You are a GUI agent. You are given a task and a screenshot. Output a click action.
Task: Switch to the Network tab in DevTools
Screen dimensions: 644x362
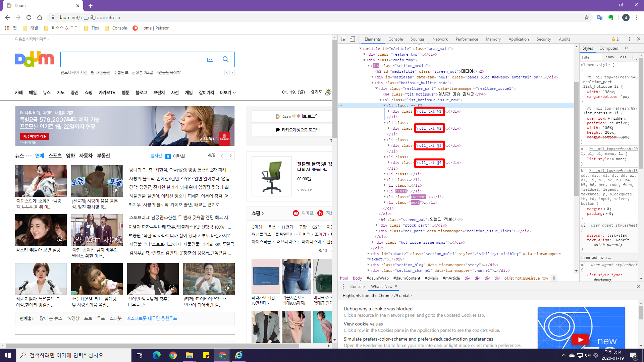440,39
